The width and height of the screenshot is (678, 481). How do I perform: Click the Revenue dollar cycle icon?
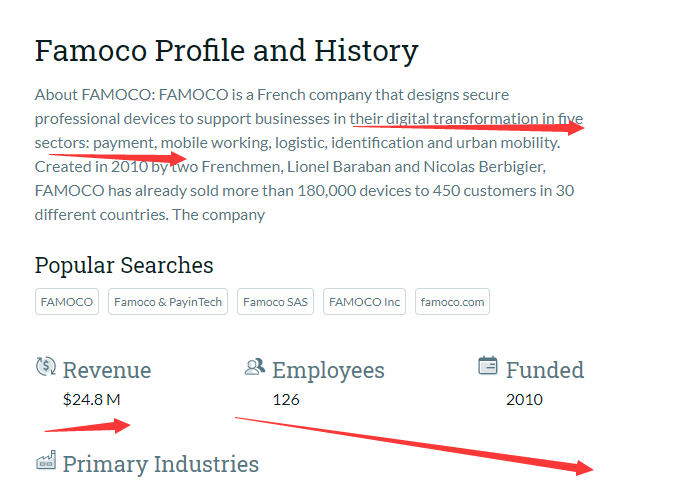46,366
